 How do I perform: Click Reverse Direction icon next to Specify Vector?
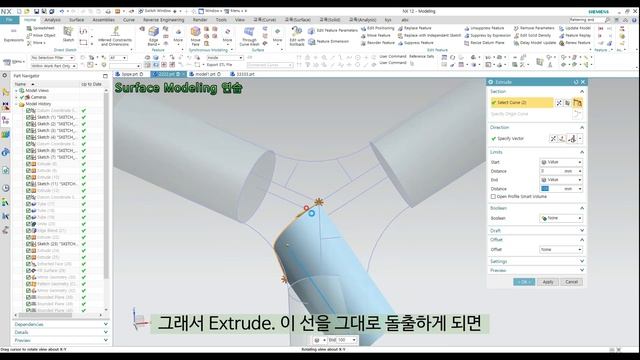point(553,139)
